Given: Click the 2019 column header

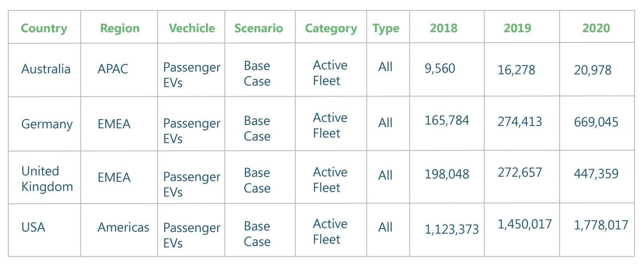Looking at the screenshot, I should coord(517,28).
